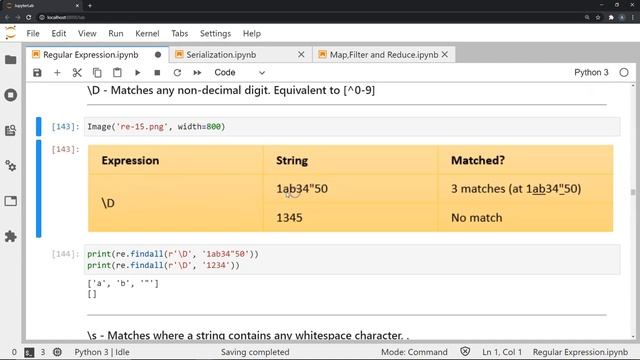Close the Map,Filter and Reduce.ipynb tab

point(445,55)
